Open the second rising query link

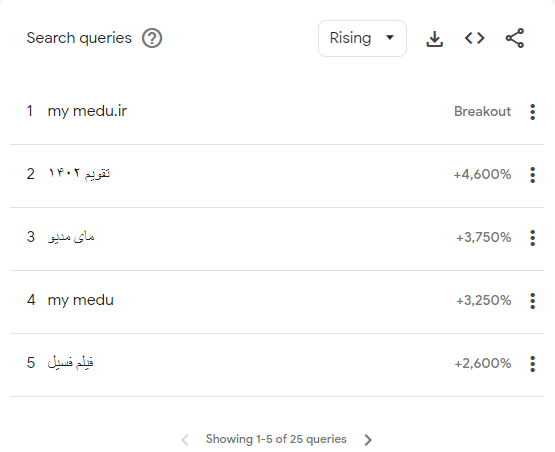pos(79,174)
